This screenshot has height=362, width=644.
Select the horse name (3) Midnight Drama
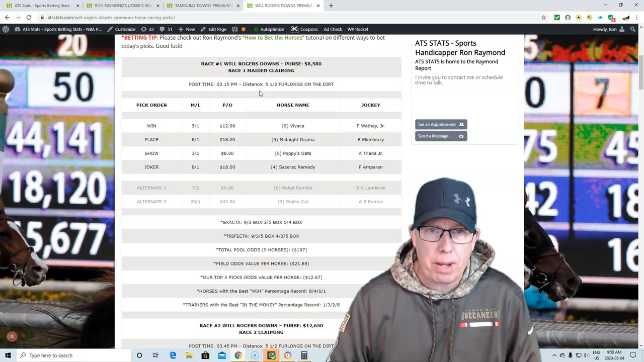[293, 140]
